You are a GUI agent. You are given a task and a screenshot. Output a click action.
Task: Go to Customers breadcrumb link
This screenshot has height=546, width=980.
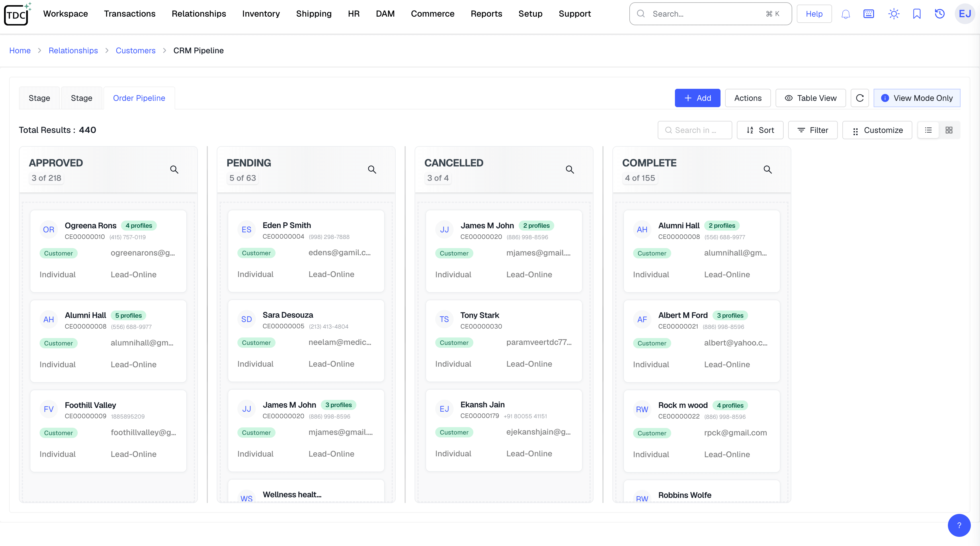(x=135, y=51)
